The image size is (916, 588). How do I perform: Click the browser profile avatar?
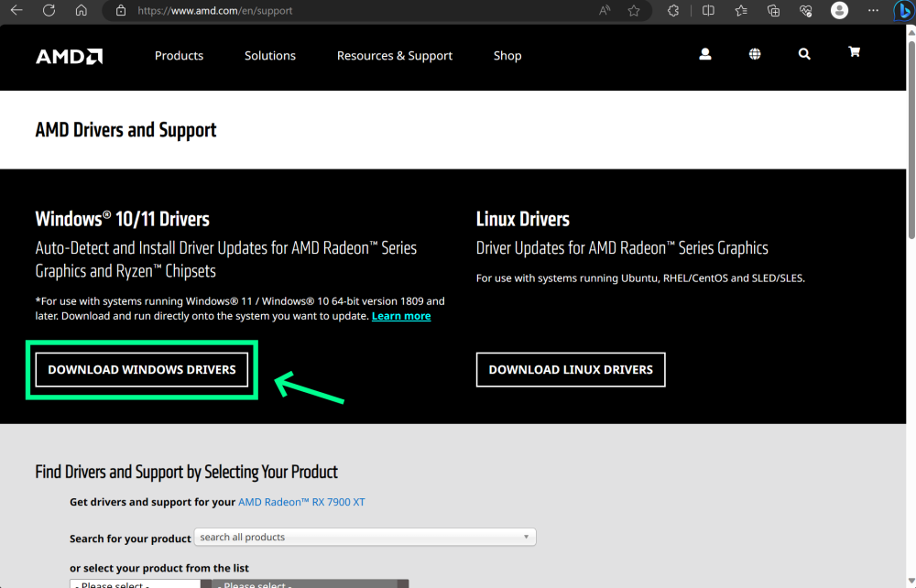point(839,11)
